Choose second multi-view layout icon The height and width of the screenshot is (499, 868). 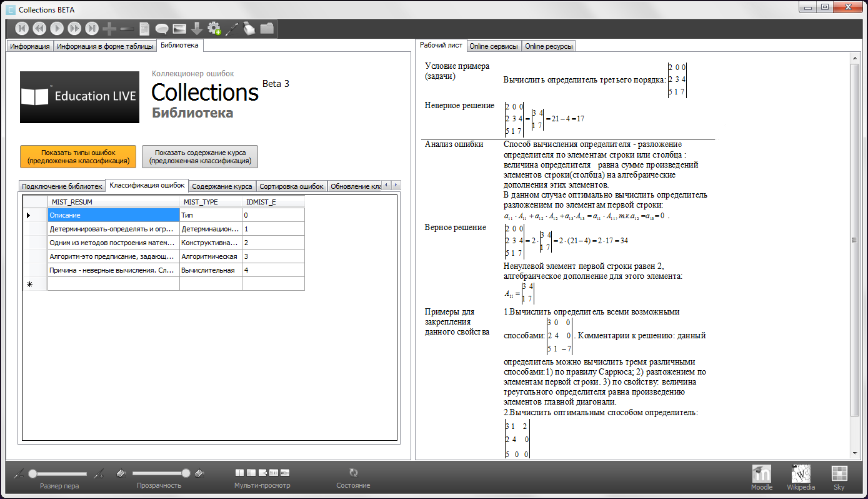[x=251, y=473]
